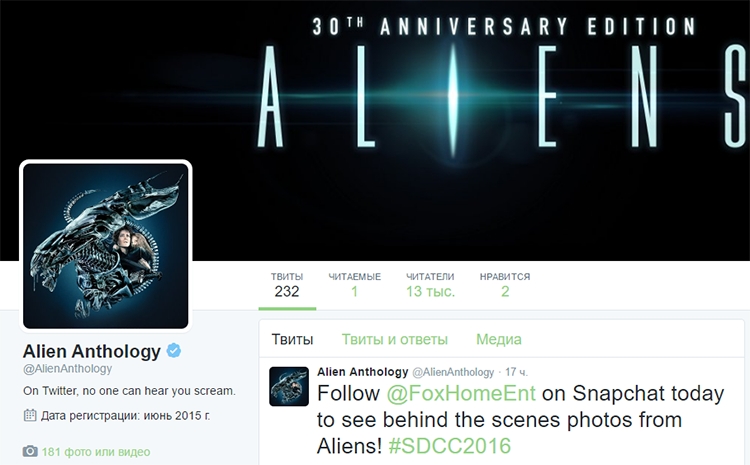Click the blue verified badge icon
The image size is (750, 465).
[174, 351]
